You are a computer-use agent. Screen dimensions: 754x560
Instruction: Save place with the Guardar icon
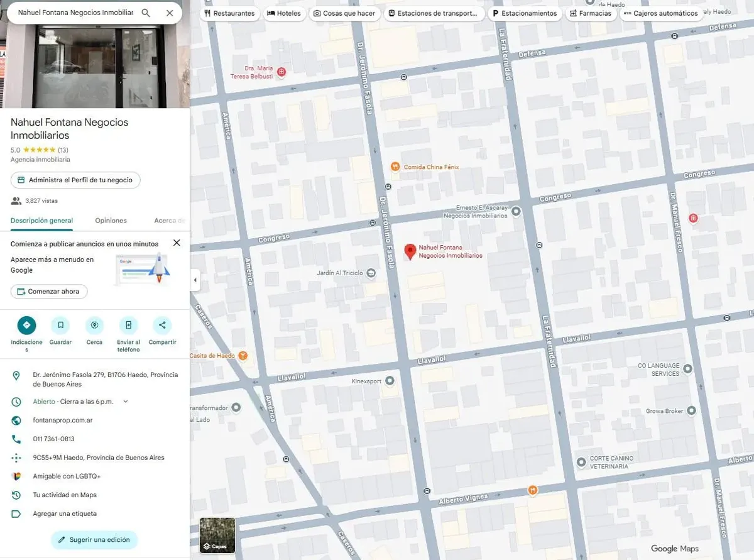coord(60,325)
